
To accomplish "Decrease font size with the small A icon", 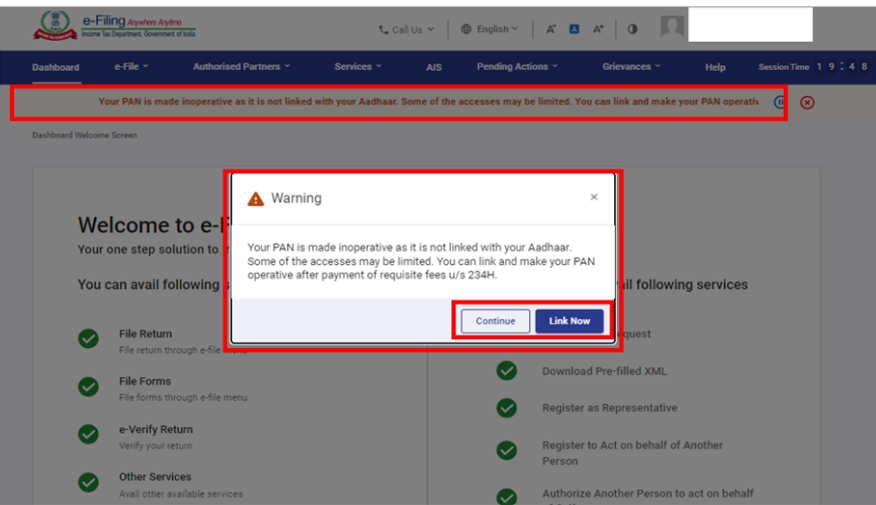I will click(x=551, y=30).
